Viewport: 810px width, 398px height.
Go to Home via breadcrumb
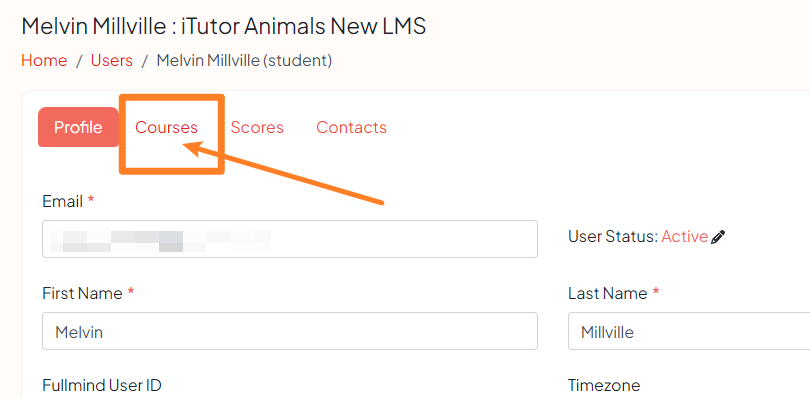click(x=44, y=60)
